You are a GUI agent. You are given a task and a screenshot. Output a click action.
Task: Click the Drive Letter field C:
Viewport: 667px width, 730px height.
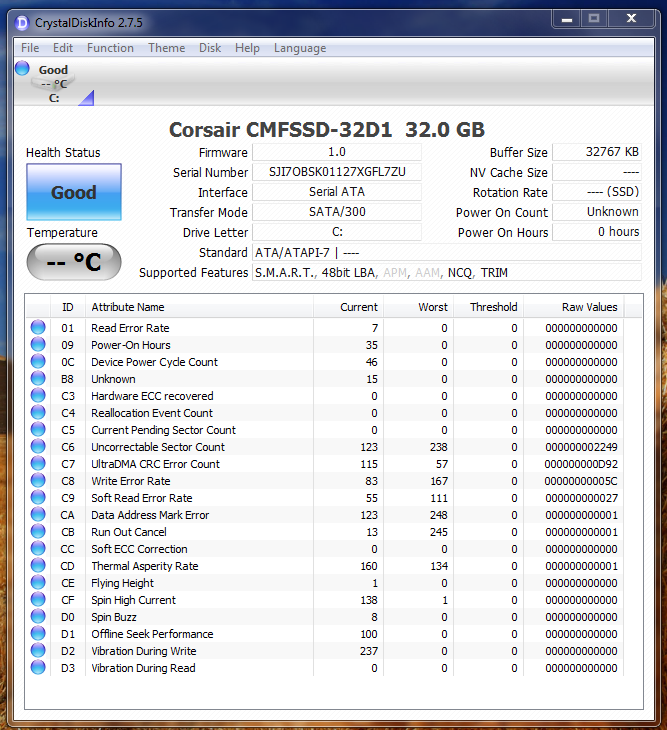[337, 232]
